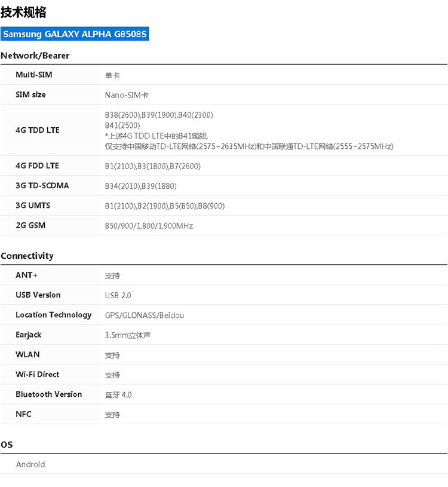Click the Bluetooth Version label
The image size is (448, 487).
click(x=49, y=394)
